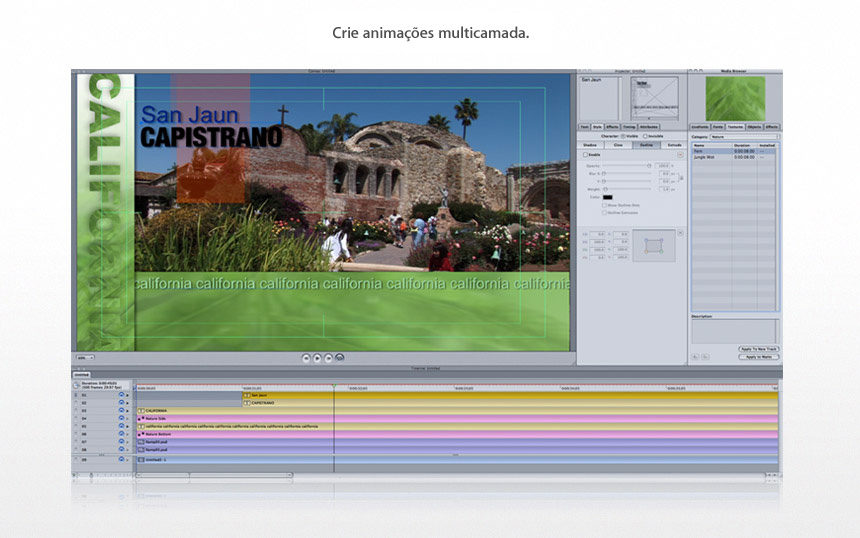The width and height of the screenshot is (860, 538).
Task: Click the timeline duration clock icon
Action: (x=76, y=384)
